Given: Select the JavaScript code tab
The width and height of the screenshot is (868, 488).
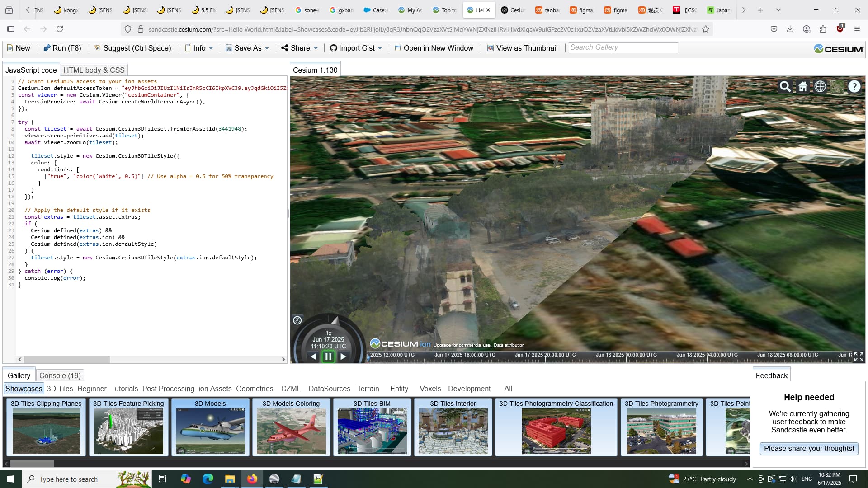Looking at the screenshot, I should tap(31, 70).
